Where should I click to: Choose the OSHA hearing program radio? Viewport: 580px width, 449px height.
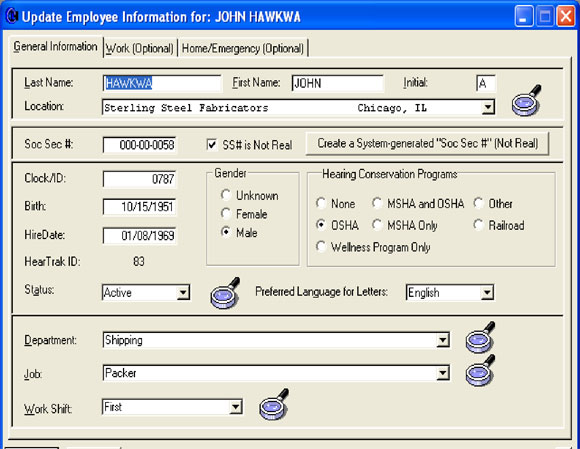coord(321,225)
